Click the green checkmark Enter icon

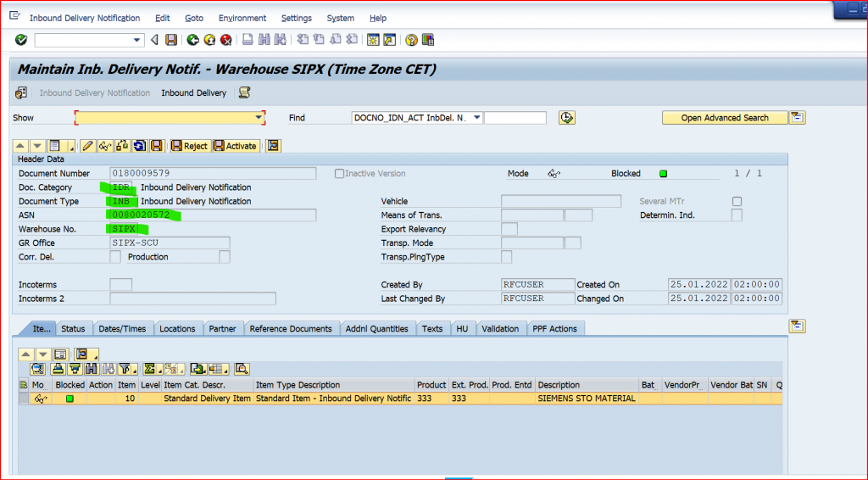tap(21, 40)
